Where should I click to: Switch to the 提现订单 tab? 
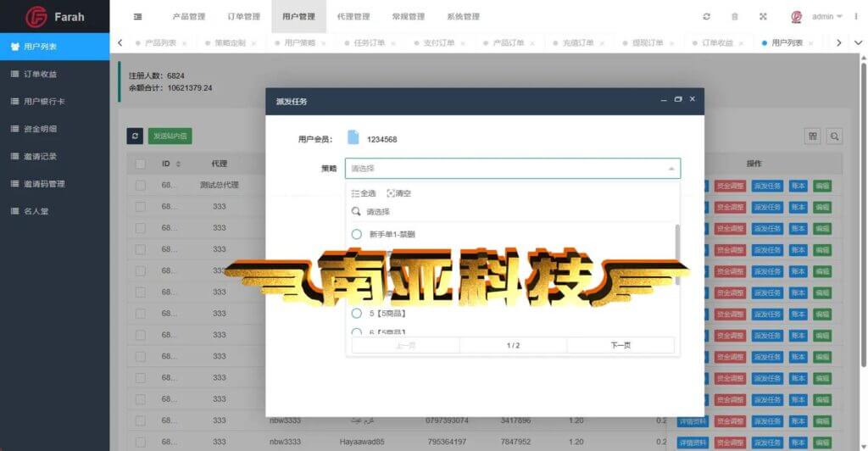tap(648, 42)
